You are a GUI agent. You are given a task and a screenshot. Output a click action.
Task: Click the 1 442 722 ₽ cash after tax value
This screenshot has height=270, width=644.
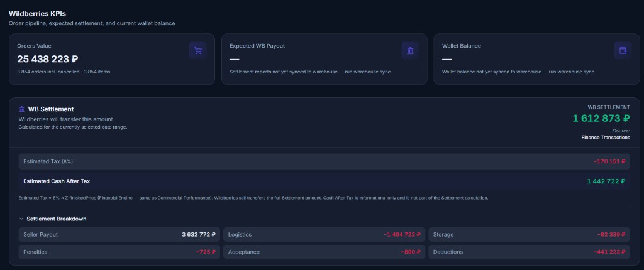[x=606, y=181]
